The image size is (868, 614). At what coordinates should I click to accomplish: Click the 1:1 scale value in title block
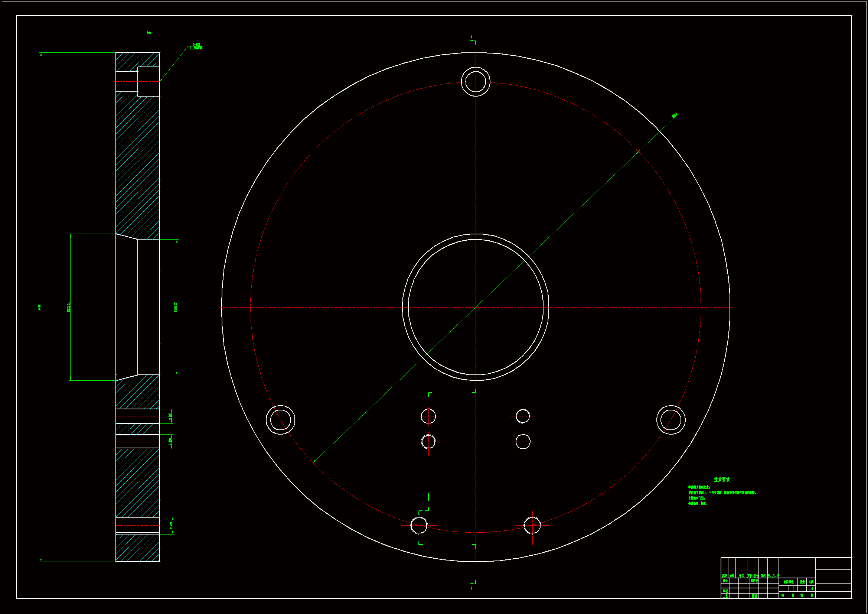(810, 589)
